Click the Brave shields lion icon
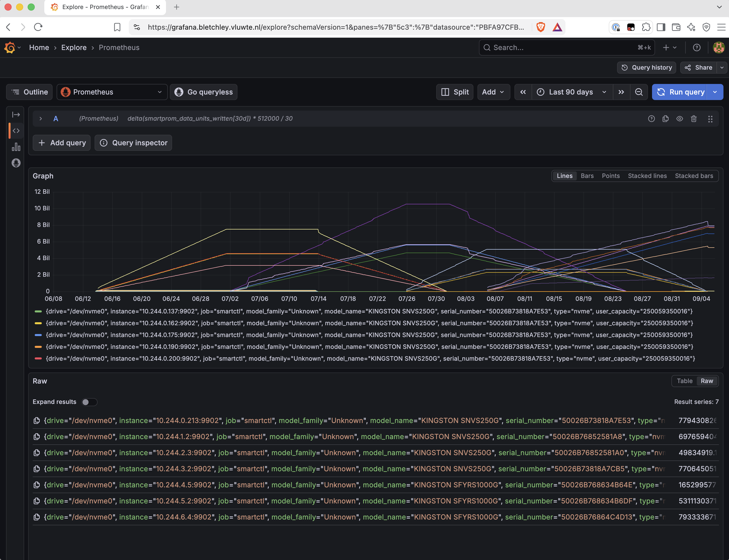 tap(541, 27)
